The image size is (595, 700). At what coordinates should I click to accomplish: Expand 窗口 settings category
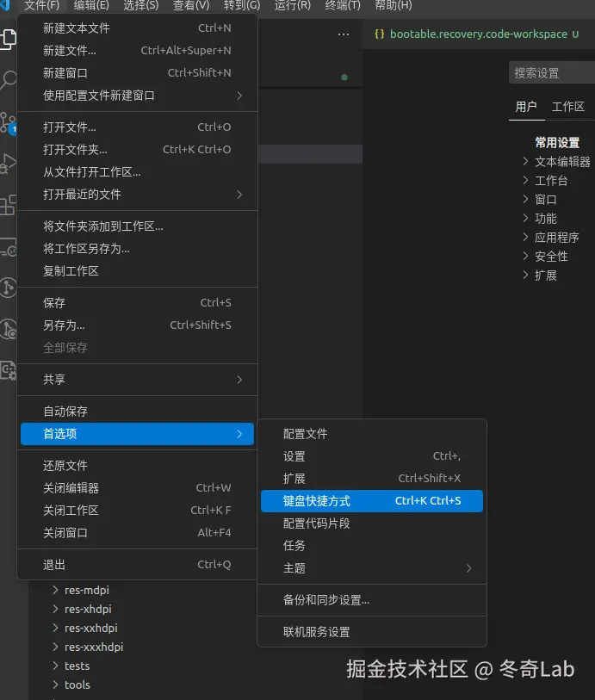tap(539, 200)
